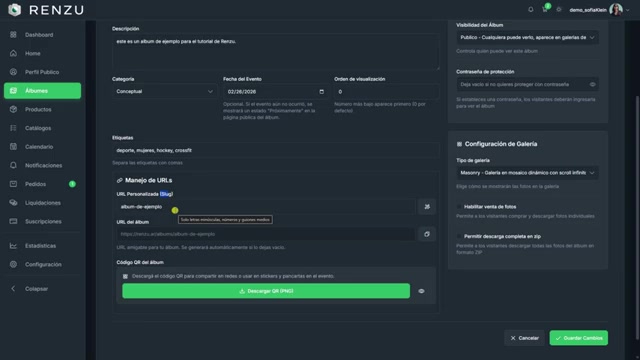Click the grid icon beside Configuración de Galería
This screenshot has height=360, width=640.
click(459, 144)
